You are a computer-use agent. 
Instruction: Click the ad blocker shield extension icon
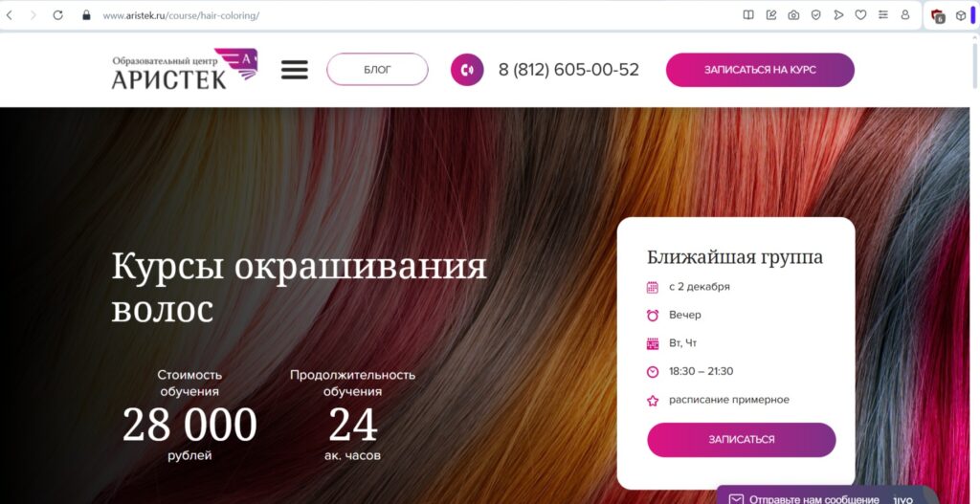tap(938, 15)
